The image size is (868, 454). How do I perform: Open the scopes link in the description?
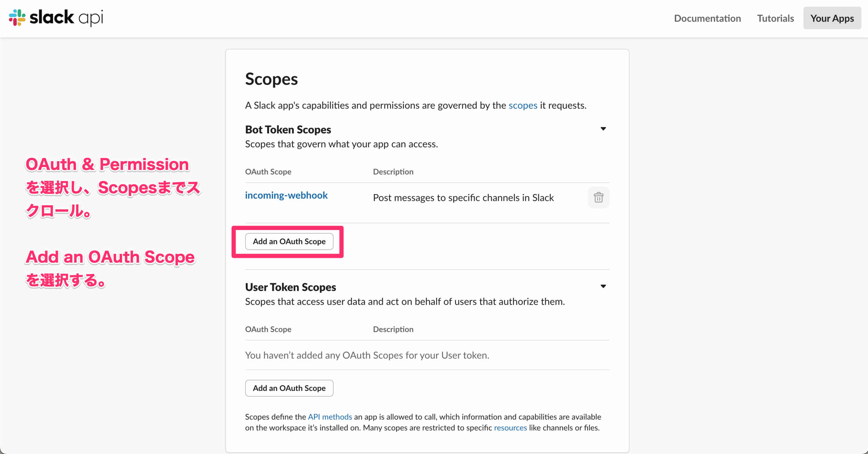tap(523, 106)
